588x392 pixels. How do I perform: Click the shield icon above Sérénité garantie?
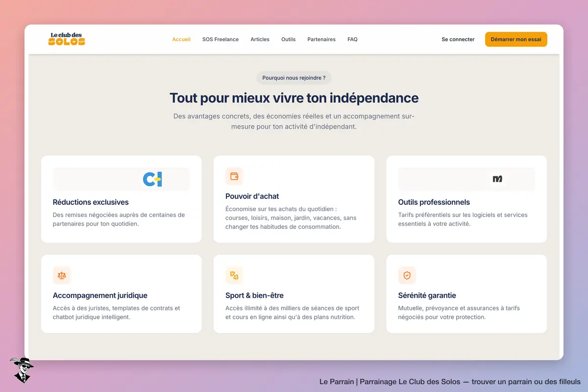pyautogui.click(x=407, y=275)
